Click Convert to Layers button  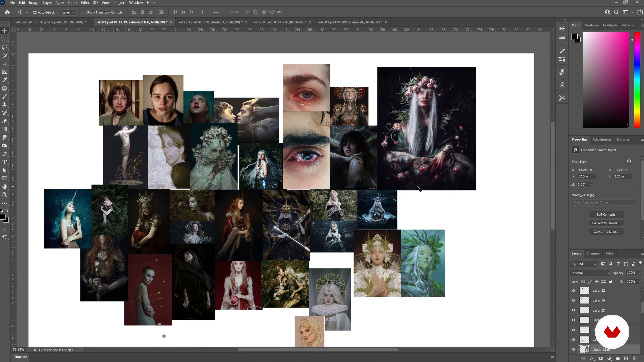606,232
